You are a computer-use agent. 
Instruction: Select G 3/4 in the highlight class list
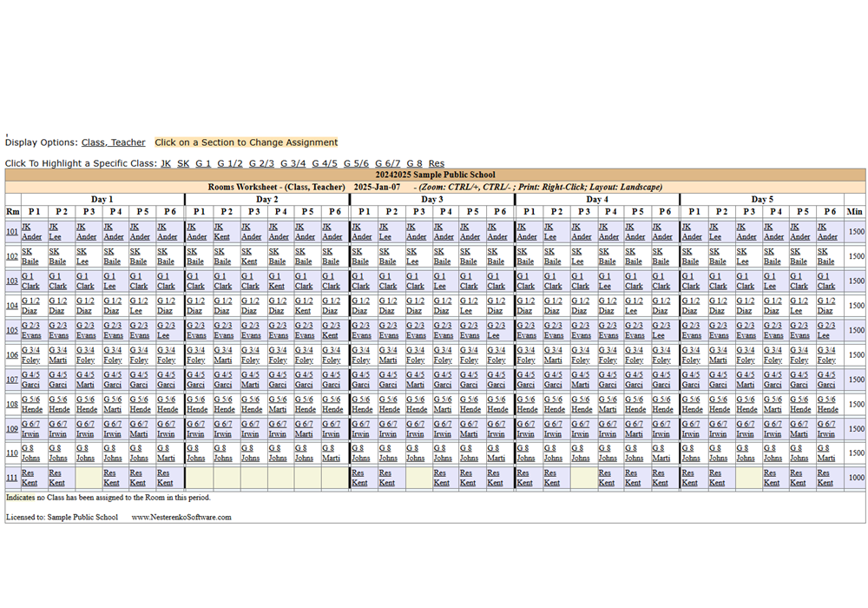click(x=293, y=163)
